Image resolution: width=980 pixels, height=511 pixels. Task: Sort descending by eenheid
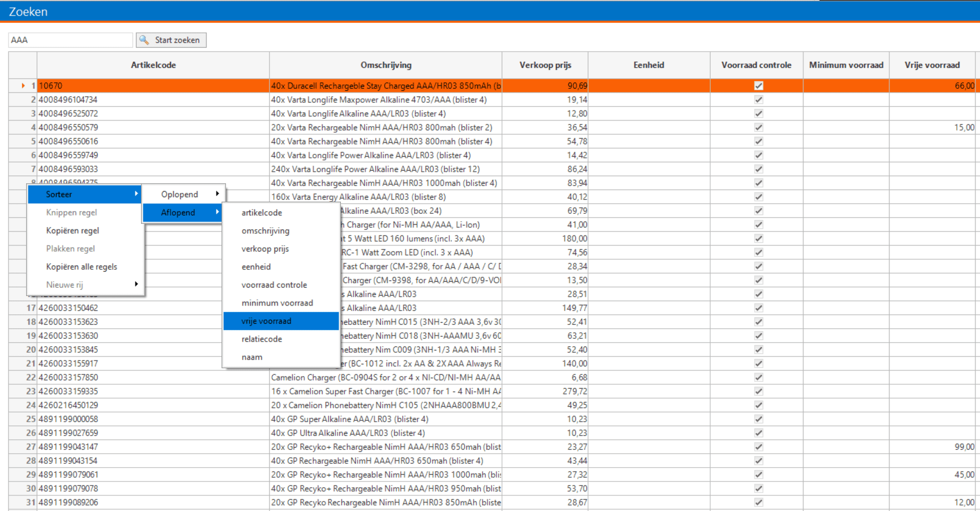281,267
